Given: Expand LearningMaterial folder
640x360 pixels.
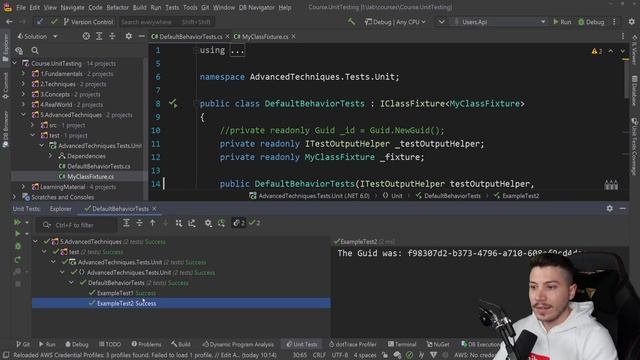Looking at the screenshot, I should pyautogui.click(x=23, y=187).
